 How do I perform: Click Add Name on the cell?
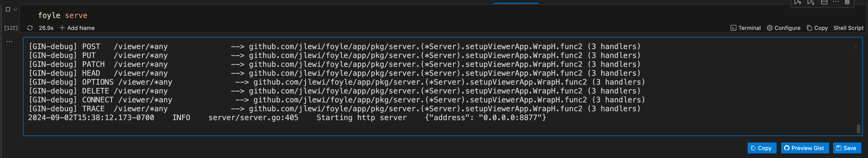tap(77, 28)
